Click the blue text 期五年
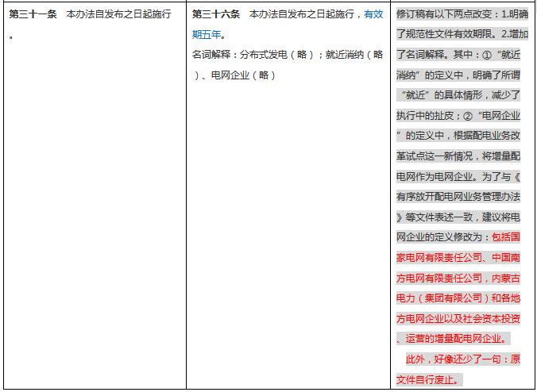Viewport: 537px width, 392px height. pyautogui.click(x=208, y=35)
